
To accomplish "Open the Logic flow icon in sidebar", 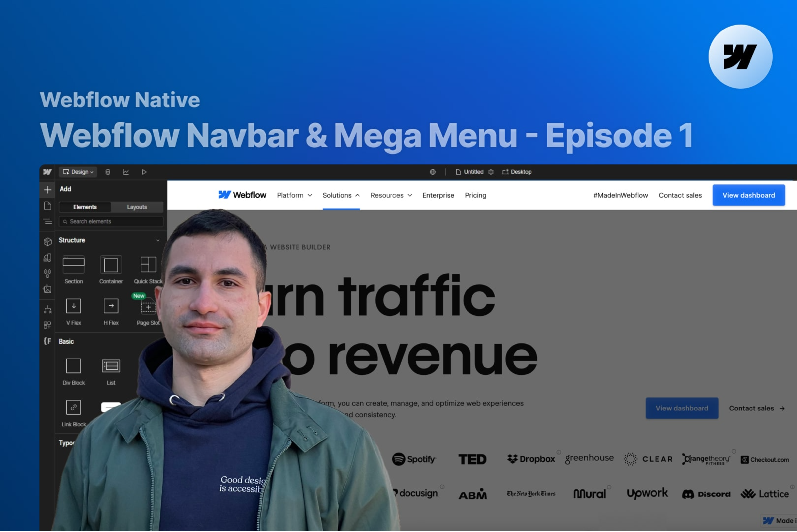I will click(47, 309).
